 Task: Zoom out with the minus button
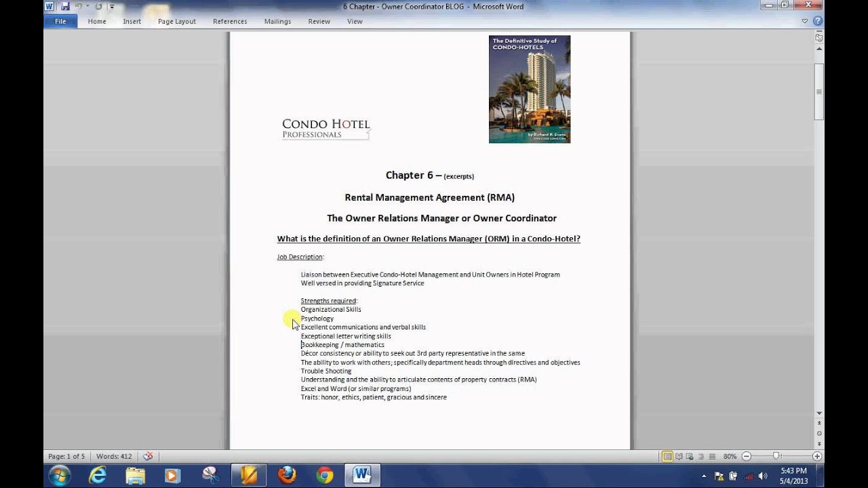click(747, 456)
